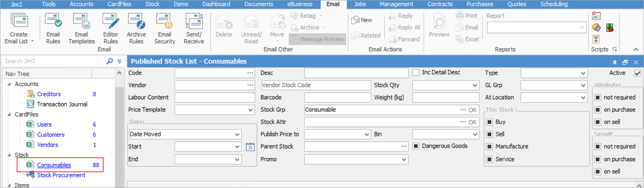Click the Vendor Stock Code input field
The image size is (644, 188).
point(316,85)
